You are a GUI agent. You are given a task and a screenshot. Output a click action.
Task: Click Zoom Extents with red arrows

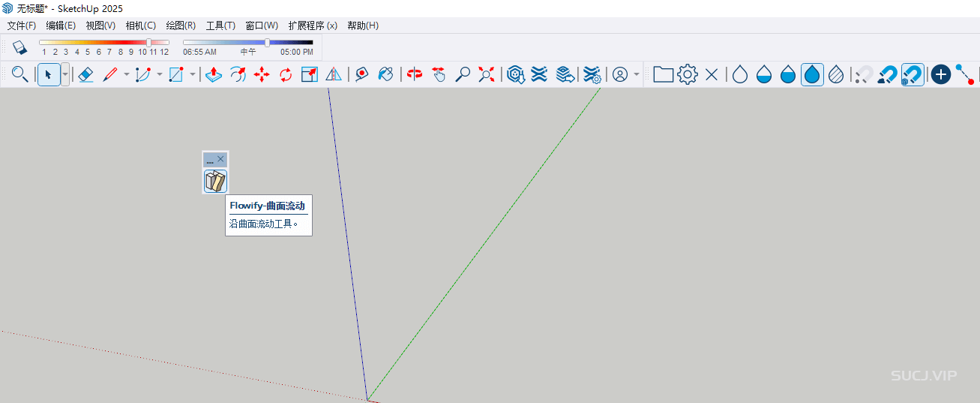pos(487,74)
